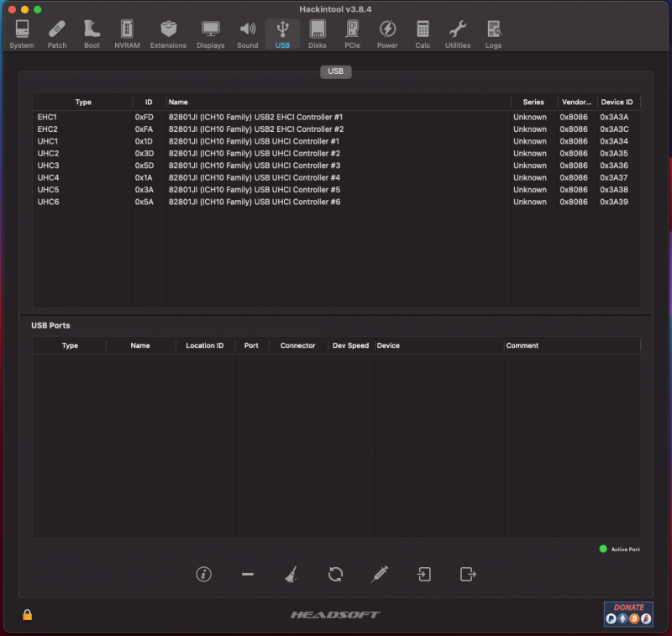Select the USB tab label
The width and height of the screenshot is (672, 636).
coord(335,71)
